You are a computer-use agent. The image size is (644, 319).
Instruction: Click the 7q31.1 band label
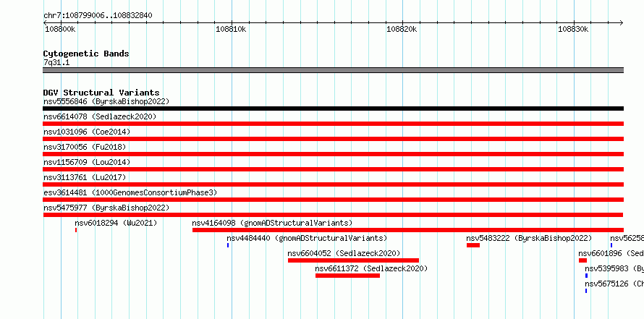pyautogui.click(x=56, y=62)
